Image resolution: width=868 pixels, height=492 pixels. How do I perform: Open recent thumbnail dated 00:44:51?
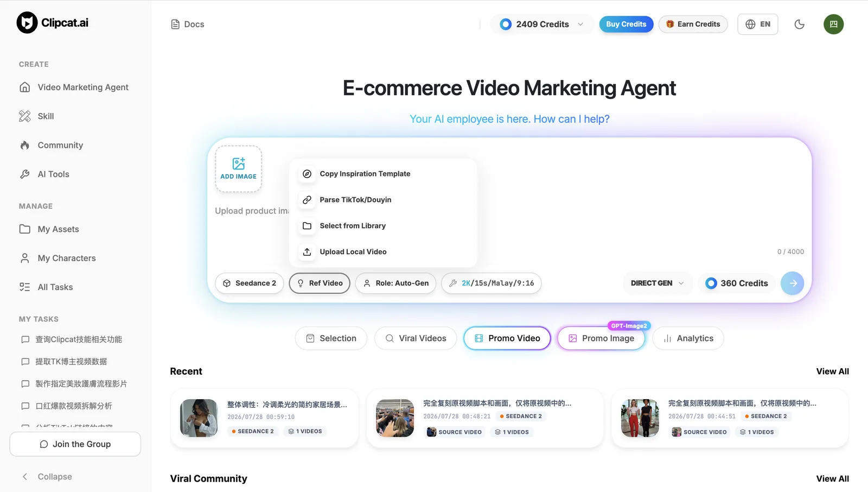click(640, 418)
